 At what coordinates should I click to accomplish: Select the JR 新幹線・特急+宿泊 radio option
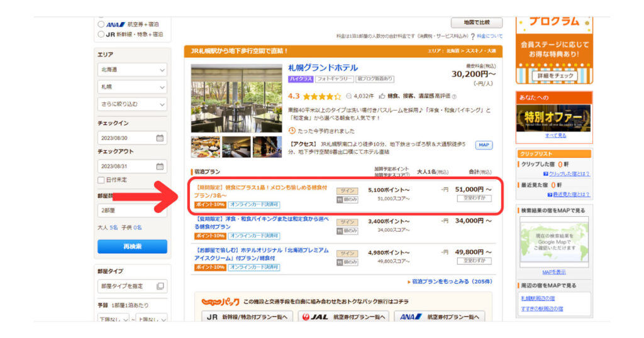[101, 34]
